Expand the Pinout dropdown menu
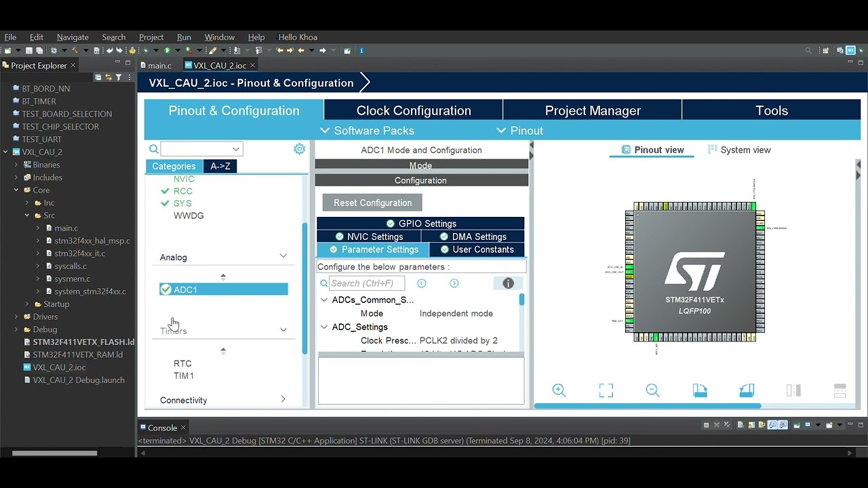Image resolution: width=868 pixels, height=488 pixels. [x=519, y=130]
